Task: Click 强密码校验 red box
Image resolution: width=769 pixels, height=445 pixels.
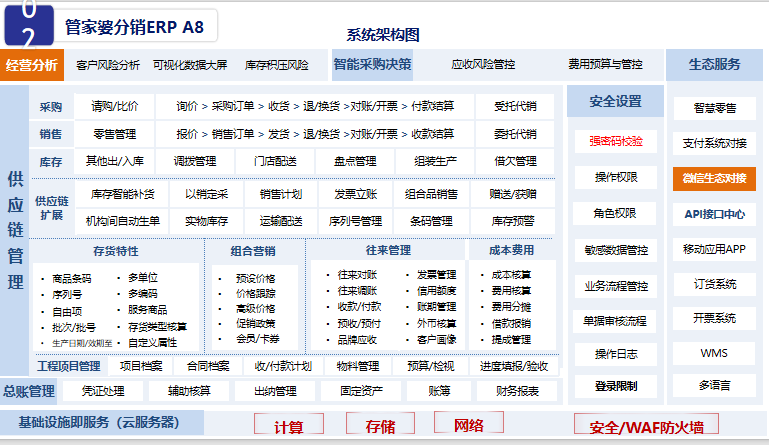Action: [x=616, y=141]
